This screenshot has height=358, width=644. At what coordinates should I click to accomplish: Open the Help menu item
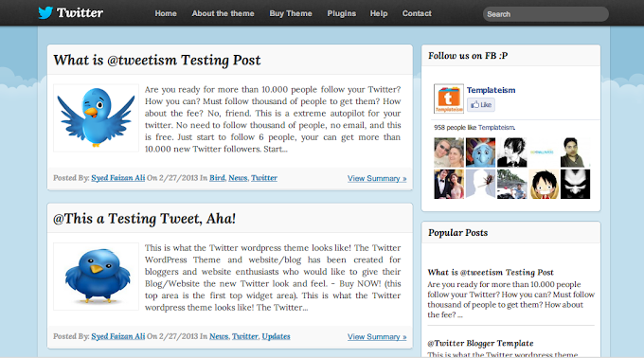point(379,13)
